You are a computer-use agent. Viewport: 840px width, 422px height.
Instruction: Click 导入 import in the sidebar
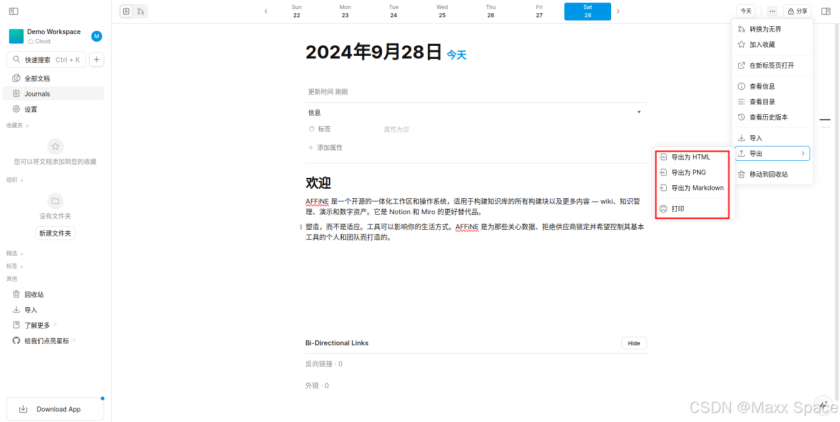click(x=54, y=310)
